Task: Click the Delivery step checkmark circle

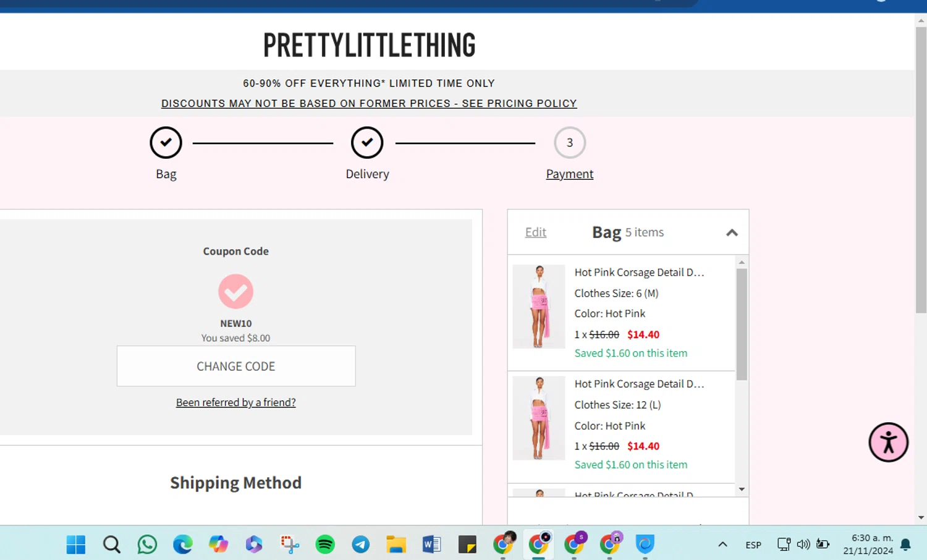Action: click(x=367, y=142)
